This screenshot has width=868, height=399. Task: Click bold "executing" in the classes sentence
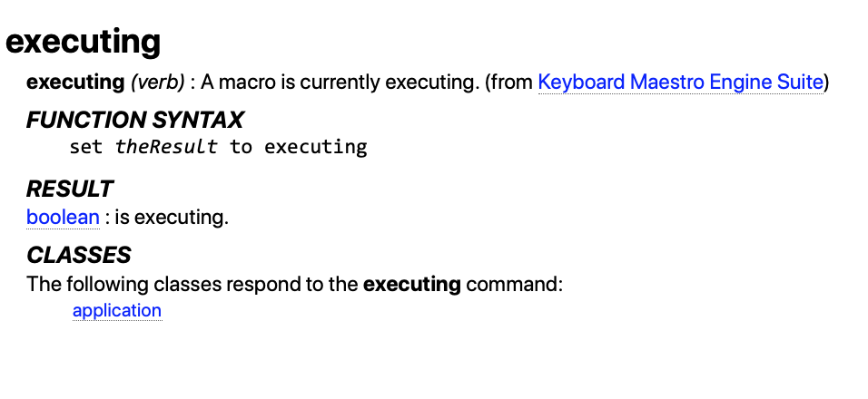click(412, 284)
